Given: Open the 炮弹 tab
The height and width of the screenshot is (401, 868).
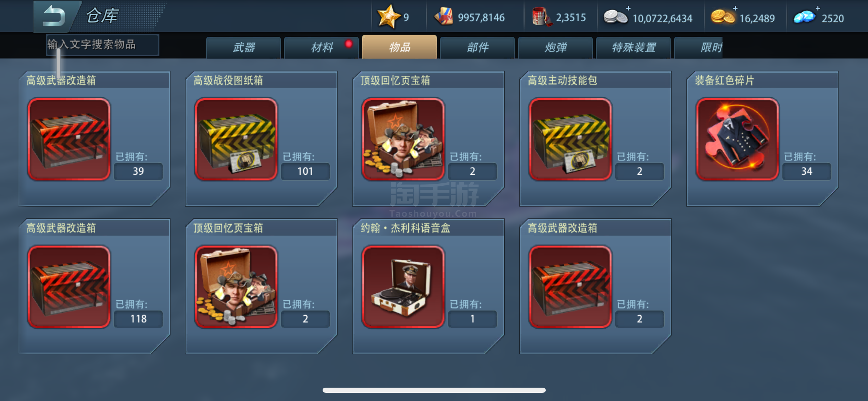Looking at the screenshot, I should pyautogui.click(x=555, y=48).
